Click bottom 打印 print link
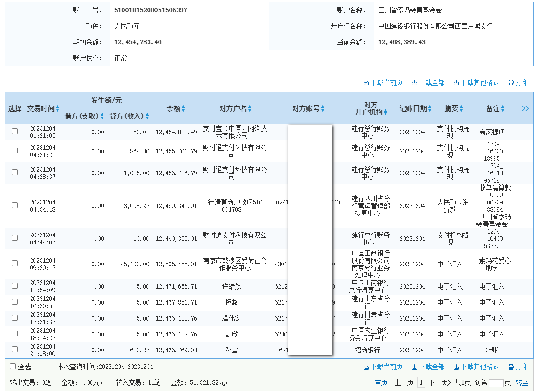The height and width of the screenshot is (392, 535). click(x=518, y=367)
